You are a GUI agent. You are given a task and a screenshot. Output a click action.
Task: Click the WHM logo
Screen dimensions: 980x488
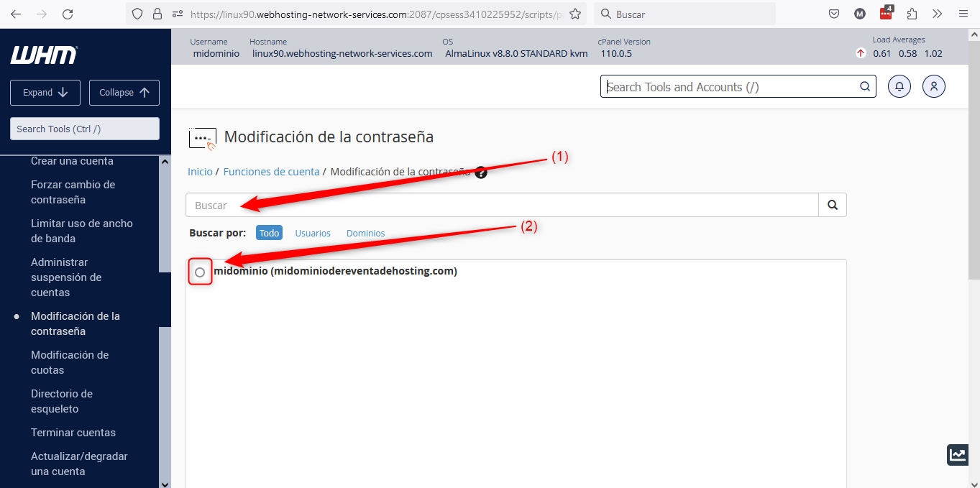[44, 55]
